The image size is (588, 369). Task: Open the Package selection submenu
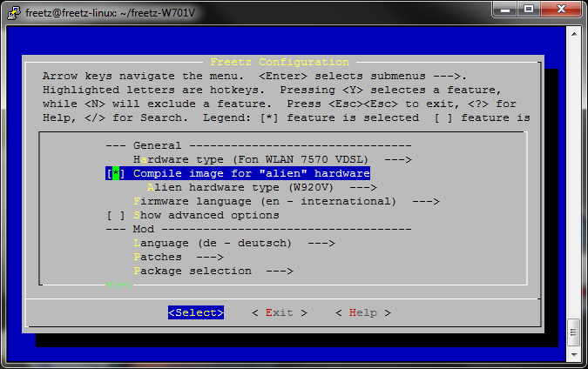213,271
